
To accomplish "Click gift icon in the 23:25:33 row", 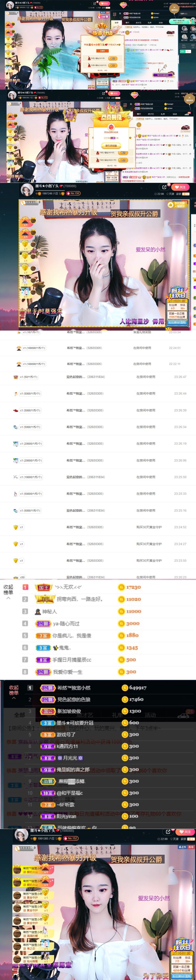I will (x=16, y=494).
